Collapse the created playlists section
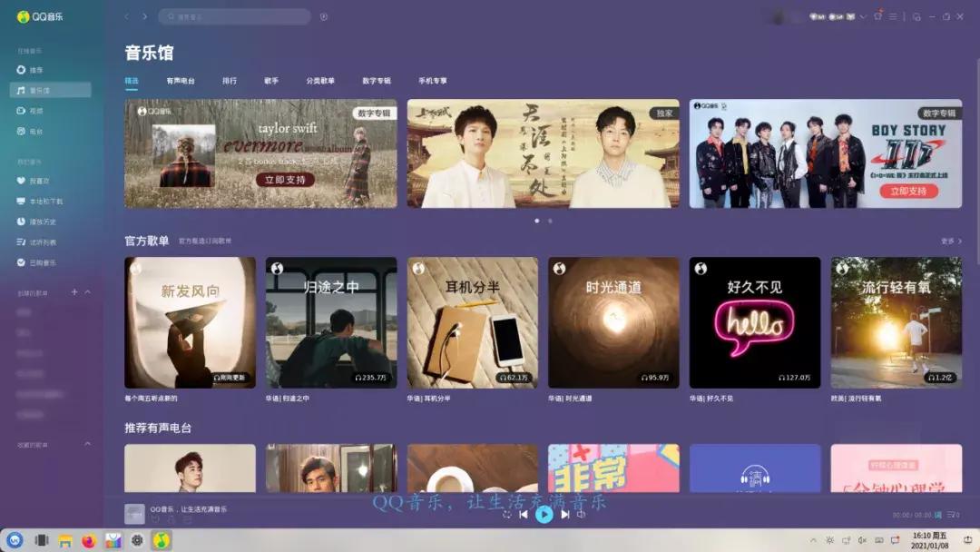Image resolution: width=980 pixels, height=552 pixels. pos(87,292)
